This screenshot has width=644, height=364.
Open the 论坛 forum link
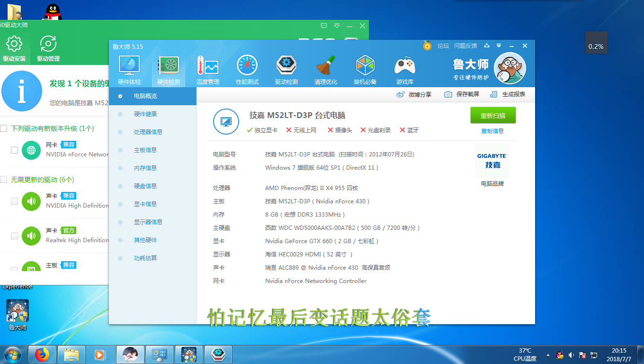[443, 46]
